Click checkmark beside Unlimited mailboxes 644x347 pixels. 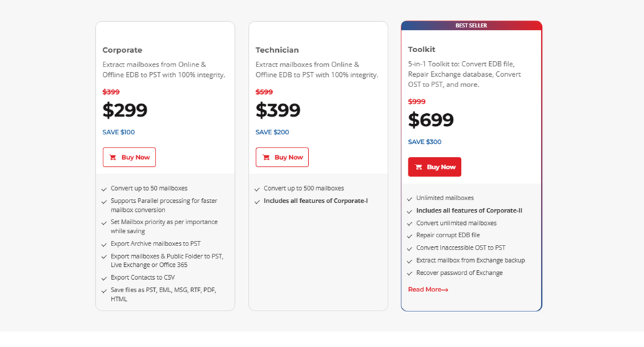click(x=410, y=199)
